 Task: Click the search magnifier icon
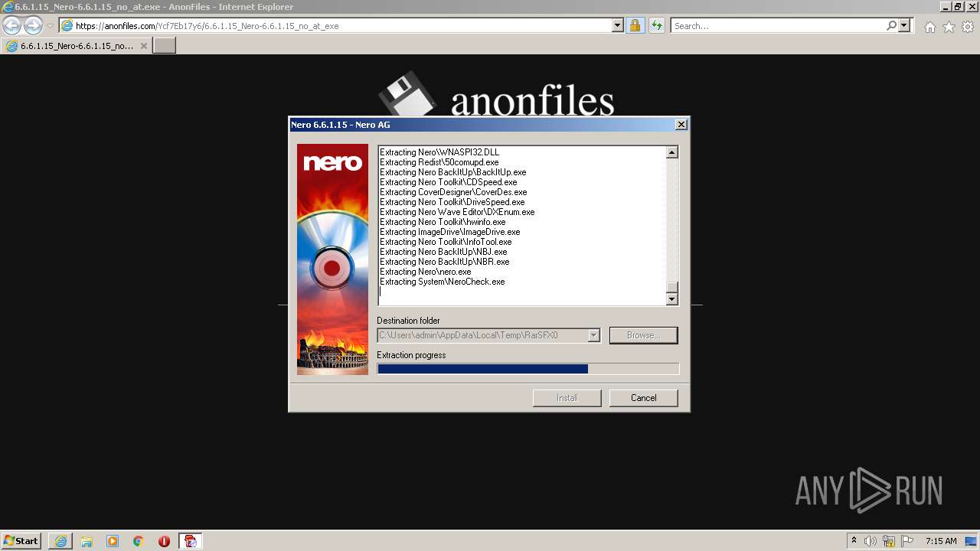click(x=891, y=25)
